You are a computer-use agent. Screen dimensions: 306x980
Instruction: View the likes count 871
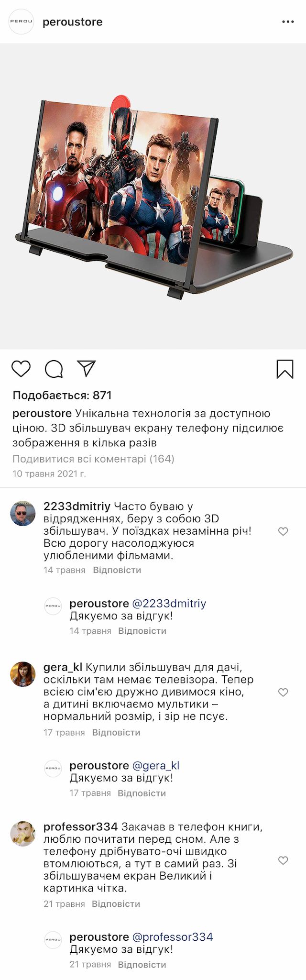(62, 396)
